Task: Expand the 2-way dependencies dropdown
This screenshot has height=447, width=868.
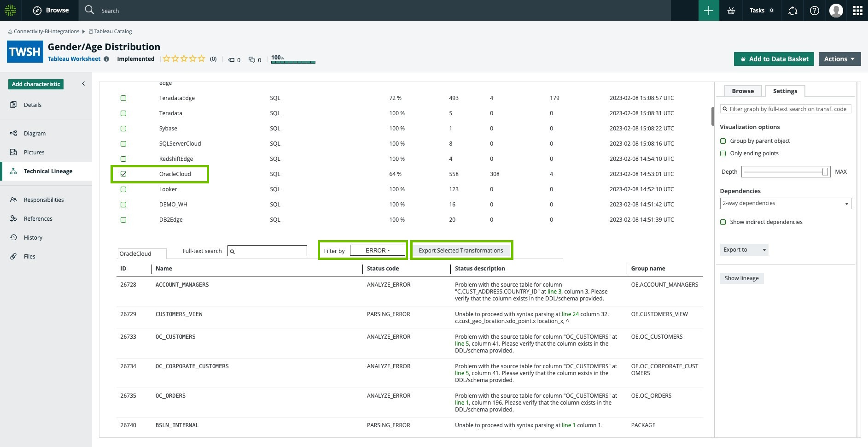Action: (785, 204)
